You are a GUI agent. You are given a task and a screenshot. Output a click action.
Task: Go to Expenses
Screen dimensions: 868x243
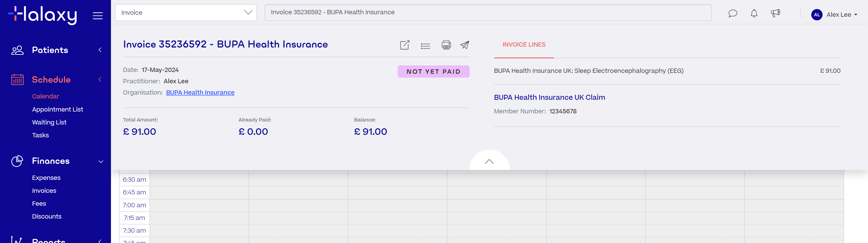[x=46, y=178]
